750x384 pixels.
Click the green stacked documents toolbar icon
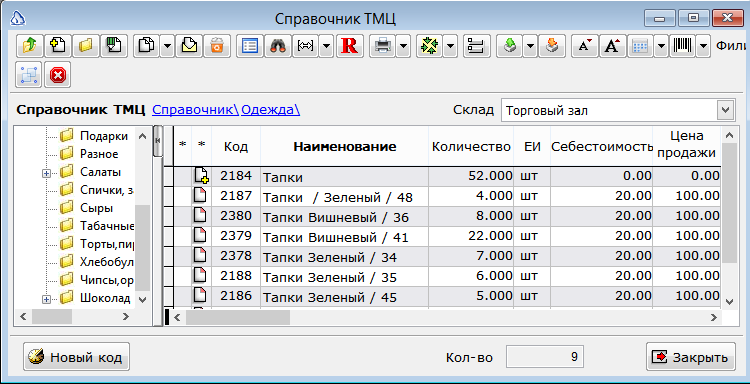coord(114,45)
